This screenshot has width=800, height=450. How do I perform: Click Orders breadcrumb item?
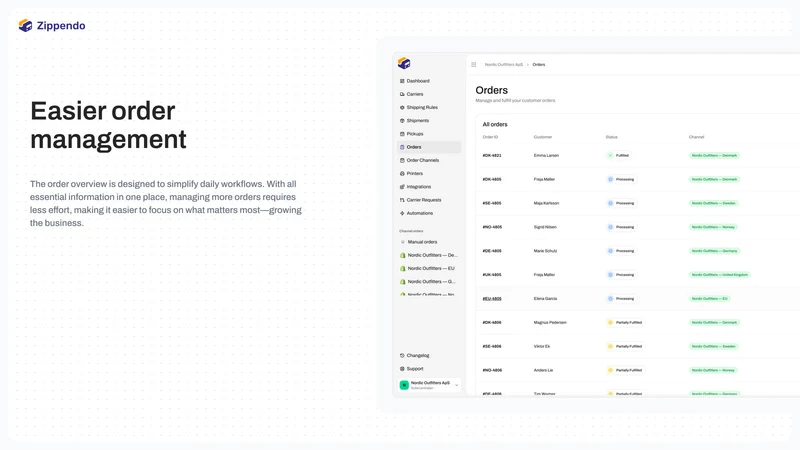539,65
